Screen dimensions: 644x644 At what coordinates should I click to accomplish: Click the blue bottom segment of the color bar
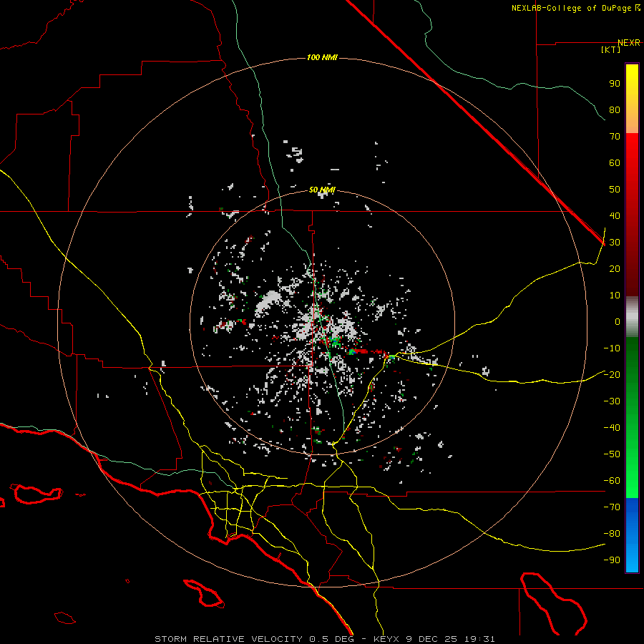click(x=632, y=535)
